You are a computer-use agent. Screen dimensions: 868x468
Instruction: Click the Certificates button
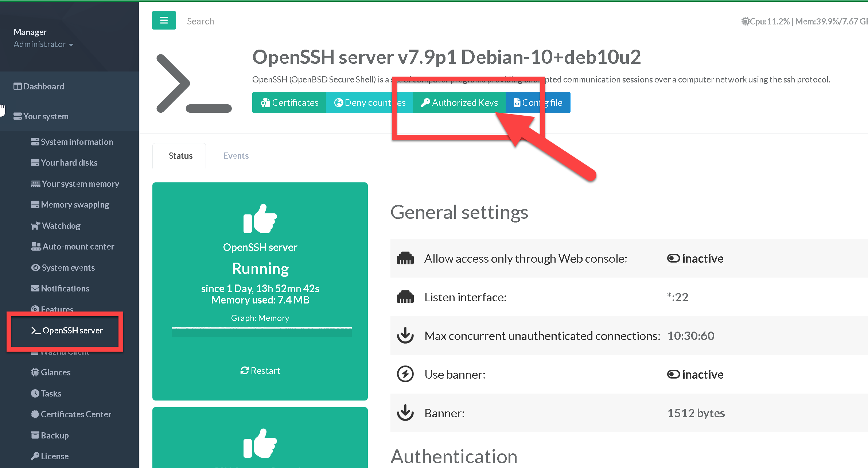(x=289, y=103)
